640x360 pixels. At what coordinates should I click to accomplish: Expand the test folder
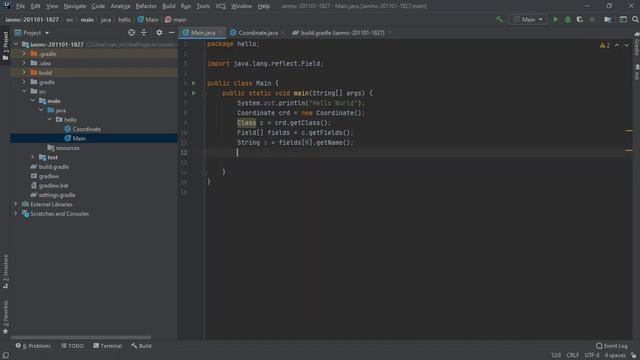point(32,157)
